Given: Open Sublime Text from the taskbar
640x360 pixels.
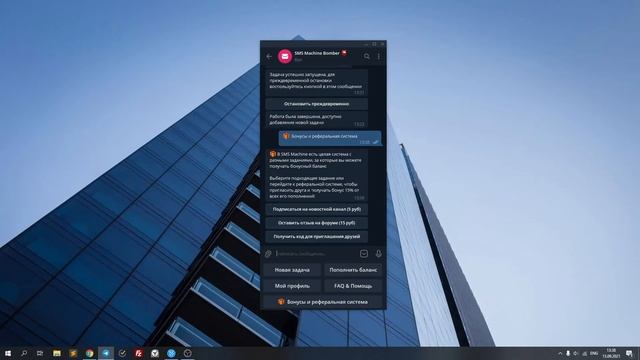Looking at the screenshot, I should pyautogui.click(x=73, y=353).
